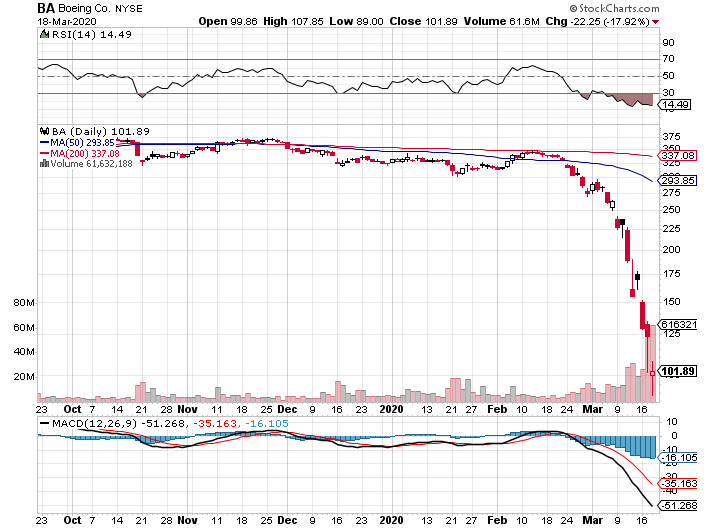709x531 pixels.
Task: Click the RSI indicator icon
Action: pos(44,34)
